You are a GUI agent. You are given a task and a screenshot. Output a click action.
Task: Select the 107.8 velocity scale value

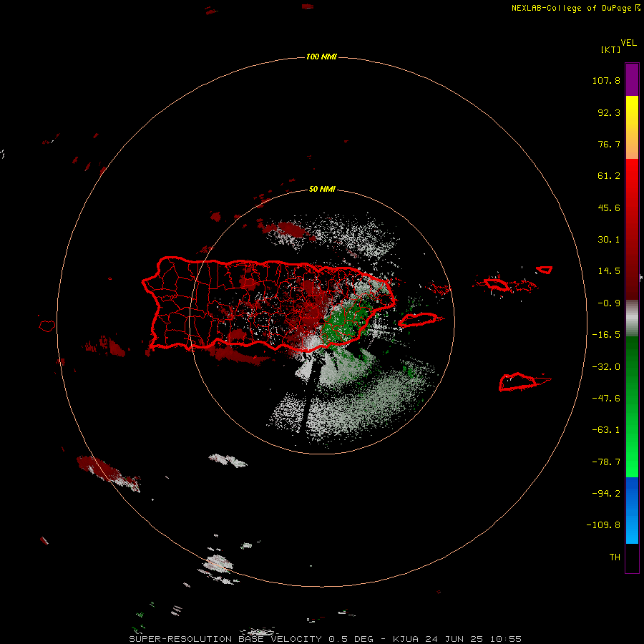point(606,80)
